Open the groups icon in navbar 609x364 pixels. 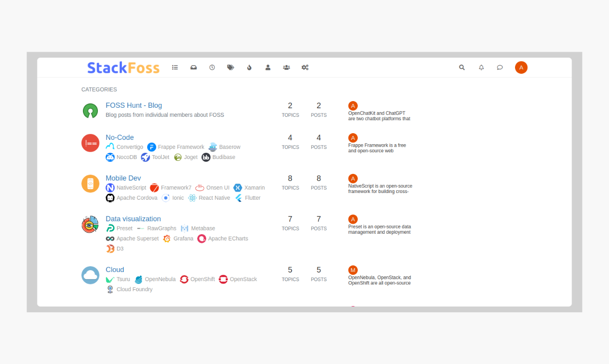pos(286,68)
